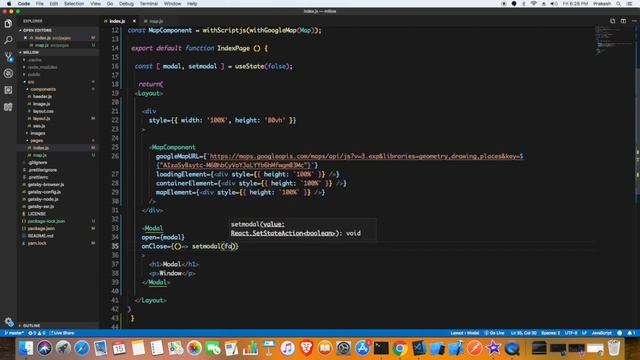Open App Store from the Dock
This screenshot has height=360, width=640.
coord(362,348)
